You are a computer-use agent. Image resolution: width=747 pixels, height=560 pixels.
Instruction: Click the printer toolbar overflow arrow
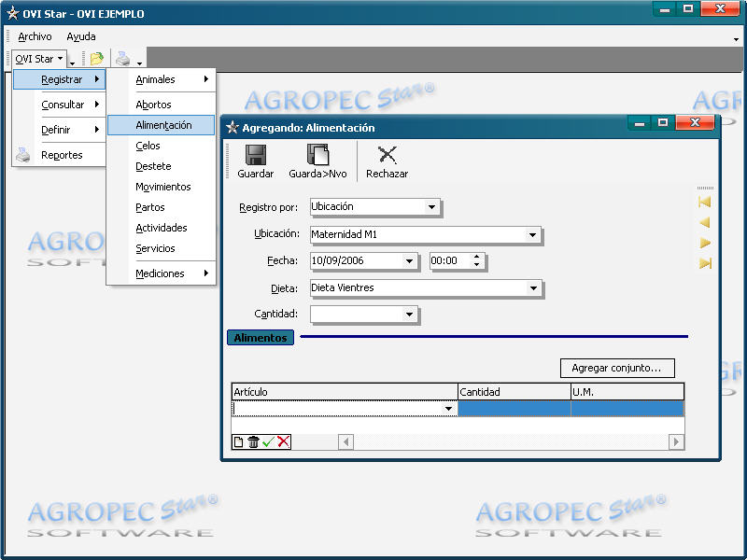click(139, 63)
